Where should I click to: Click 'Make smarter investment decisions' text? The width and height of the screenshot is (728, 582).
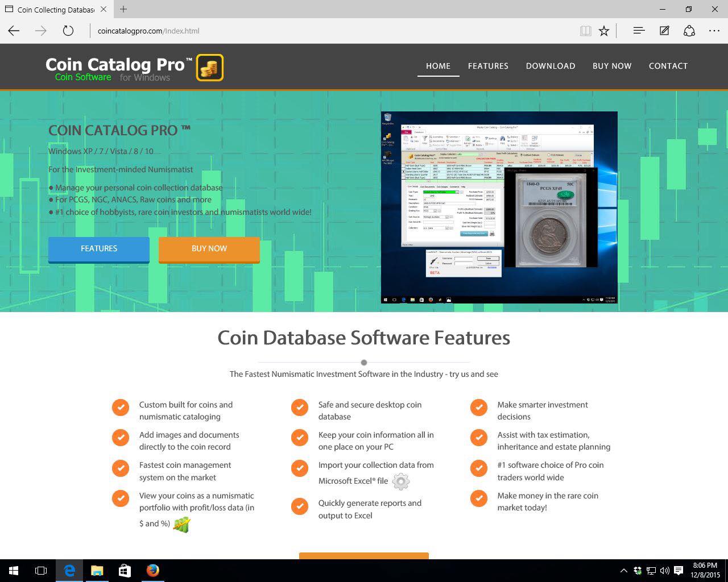point(543,410)
